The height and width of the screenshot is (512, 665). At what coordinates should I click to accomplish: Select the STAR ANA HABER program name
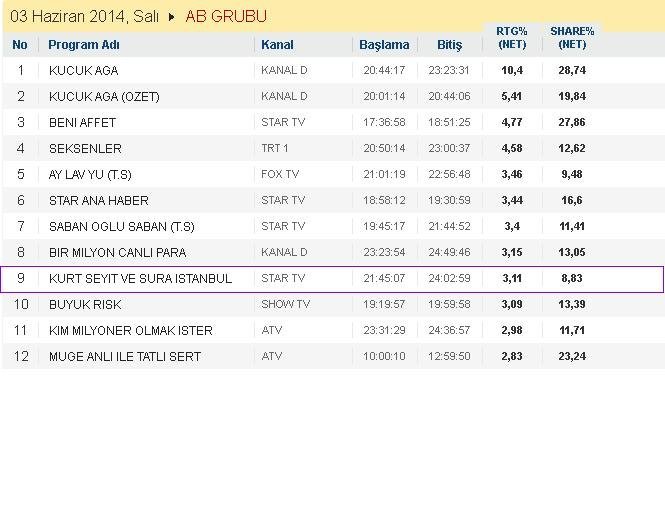pos(99,200)
